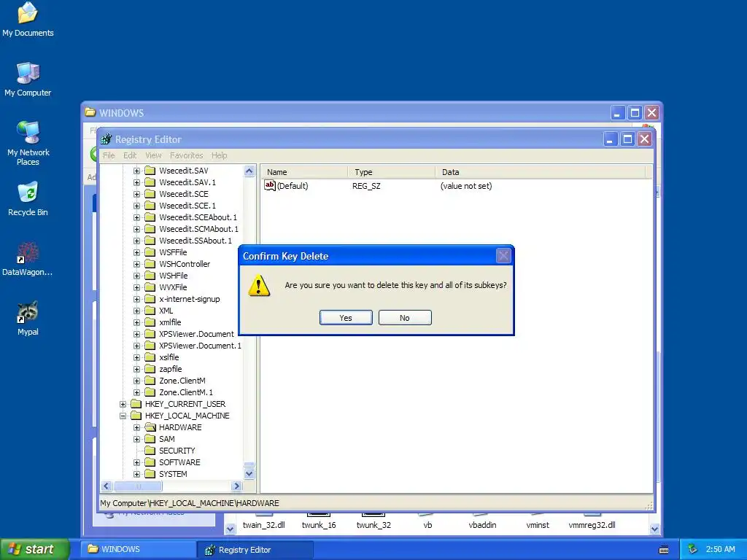Open My Network Places desktop icon
Image resolution: width=747 pixels, height=560 pixels.
(28, 143)
